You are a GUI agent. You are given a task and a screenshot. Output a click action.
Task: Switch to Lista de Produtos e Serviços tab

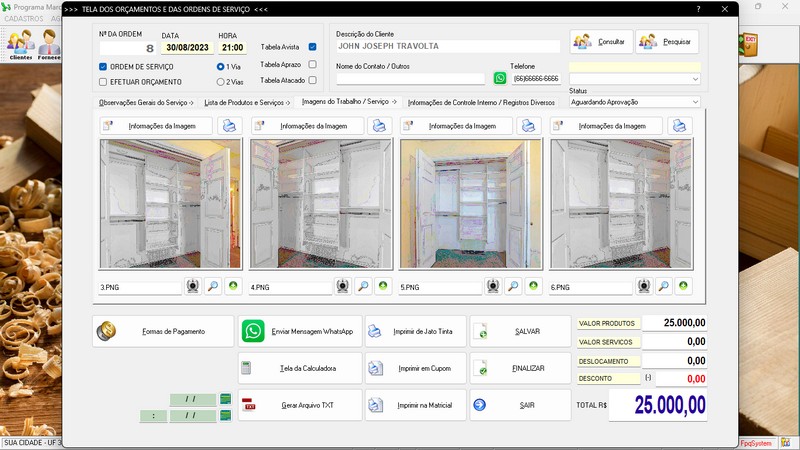(247, 102)
